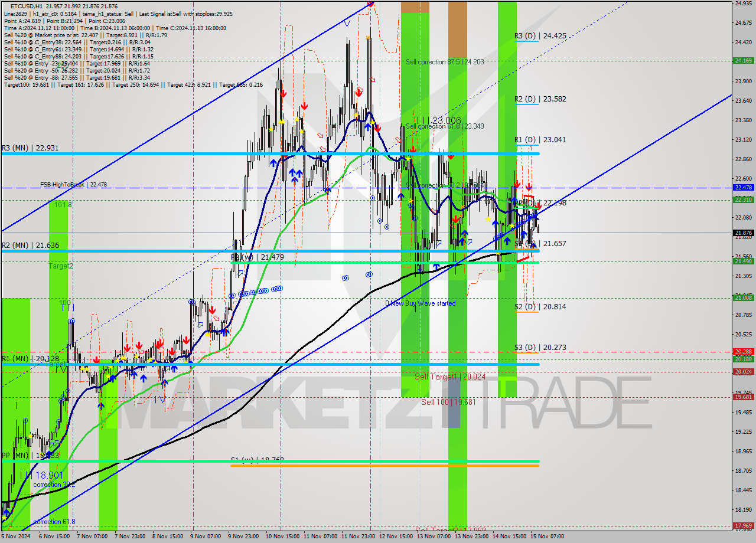Click the PP (D) 22.198 pivot label
This screenshot has height=543, width=756.
[540, 203]
